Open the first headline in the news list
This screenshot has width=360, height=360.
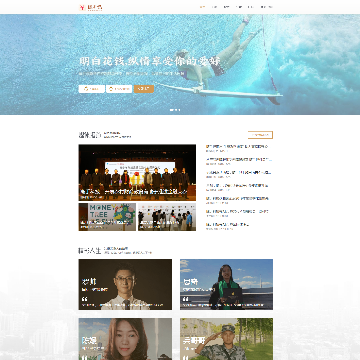pos(237,146)
